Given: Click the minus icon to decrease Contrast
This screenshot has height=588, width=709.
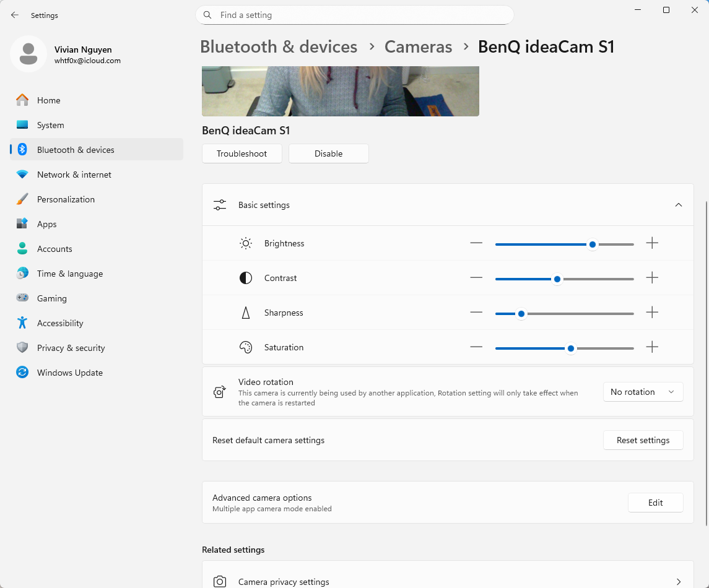Looking at the screenshot, I should click(476, 278).
